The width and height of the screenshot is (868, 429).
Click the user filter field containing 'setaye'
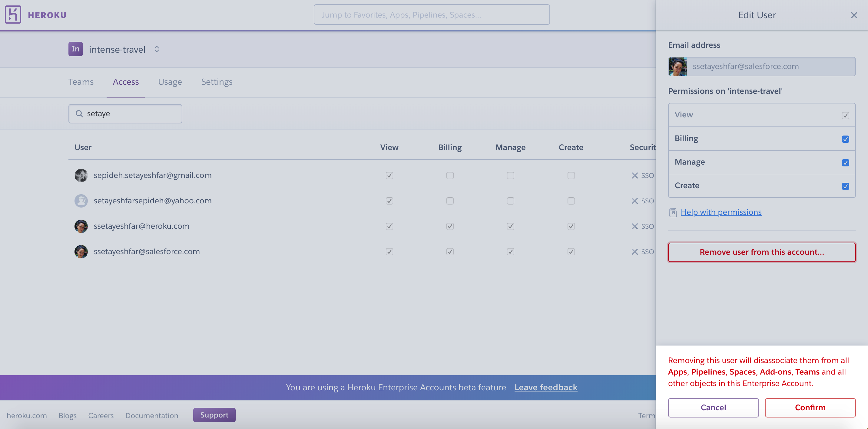[125, 114]
